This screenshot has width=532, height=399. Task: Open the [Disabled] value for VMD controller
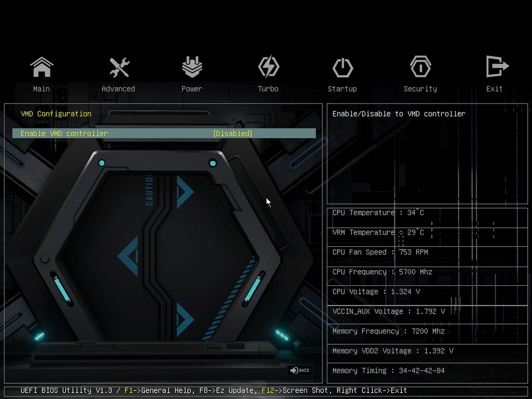click(x=233, y=133)
